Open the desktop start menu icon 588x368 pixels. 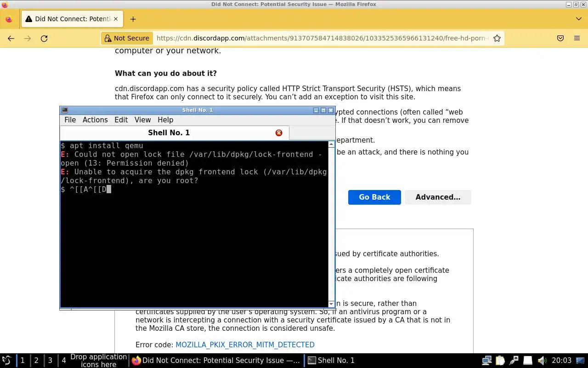tap(7, 360)
